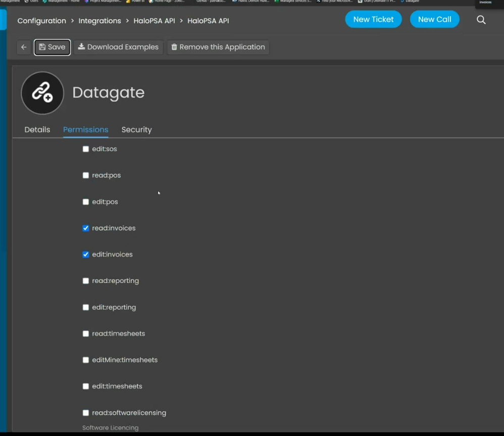The width and height of the screenshot is (504, 436).
Task: Switch to the Power BI browser tab
Action: (134, 2)
